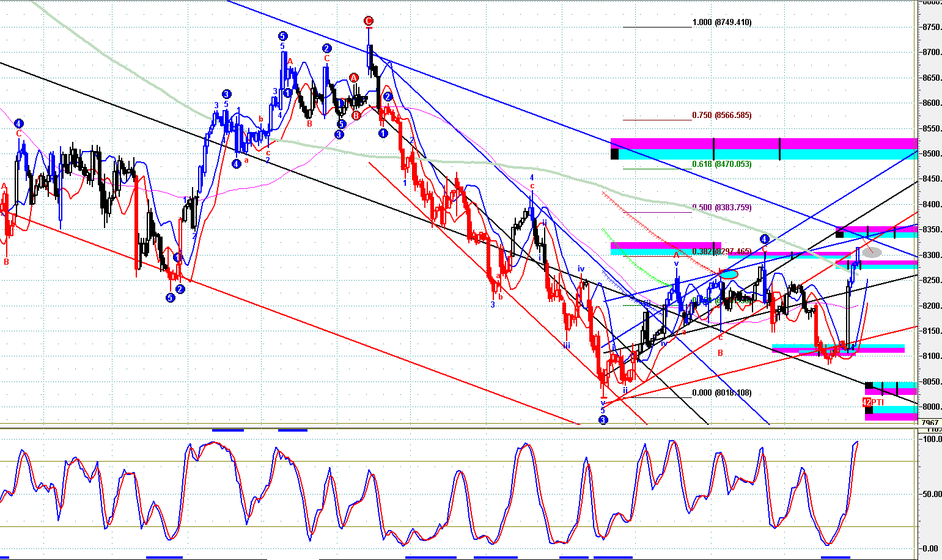Viewport: 942px width, 560px height.
Task: Click the 8300 price axis label
Action: 932,256
